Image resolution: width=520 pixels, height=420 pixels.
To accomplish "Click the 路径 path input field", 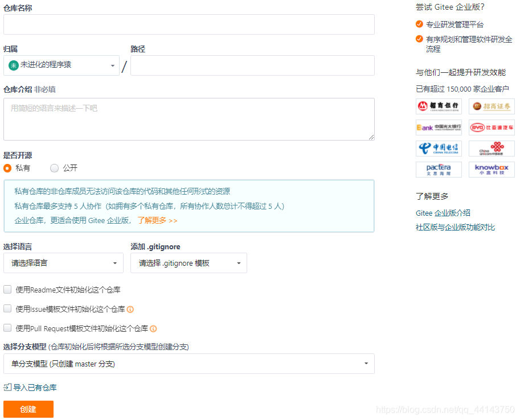I will pyautogui.click(x=252, y=65).
